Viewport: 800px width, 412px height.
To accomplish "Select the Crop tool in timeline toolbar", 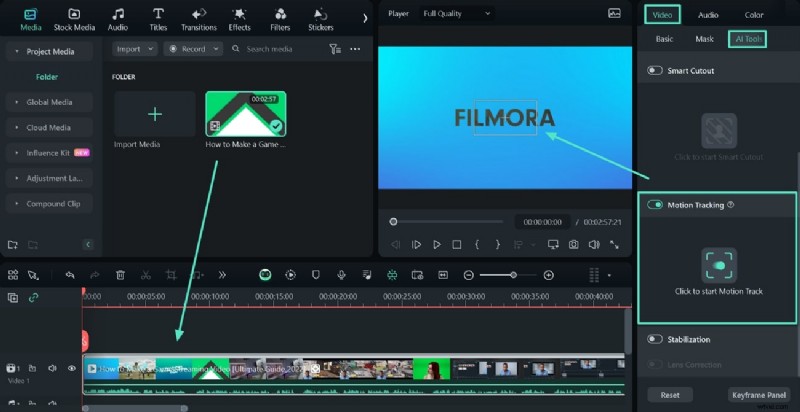I will [x=171, y=275].
